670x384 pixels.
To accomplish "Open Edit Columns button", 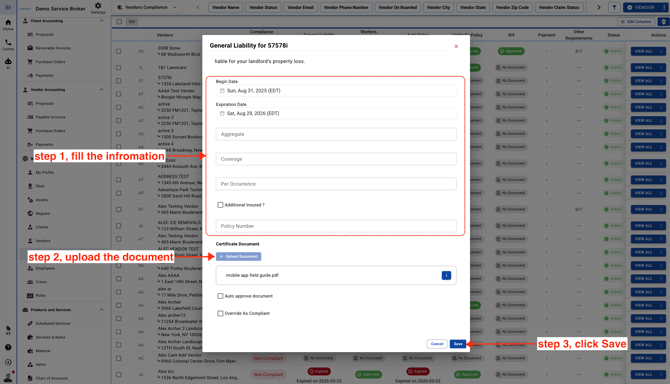I will (636, 21).
